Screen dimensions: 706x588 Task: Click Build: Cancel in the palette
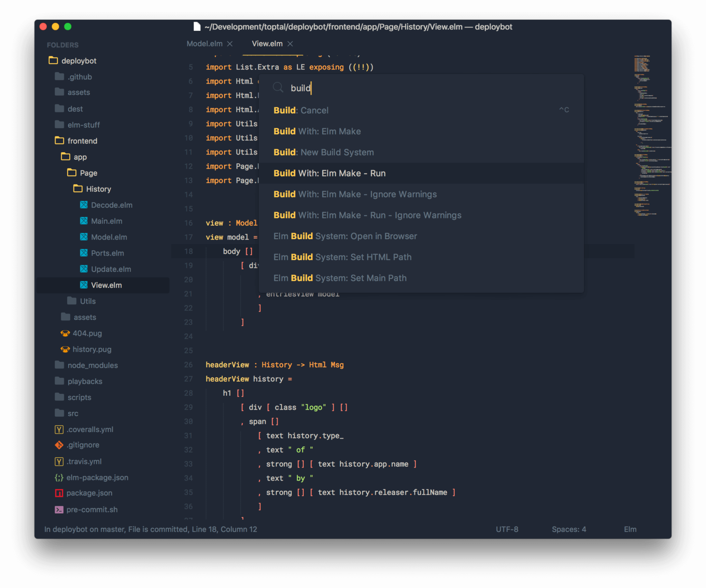(301, 110)
